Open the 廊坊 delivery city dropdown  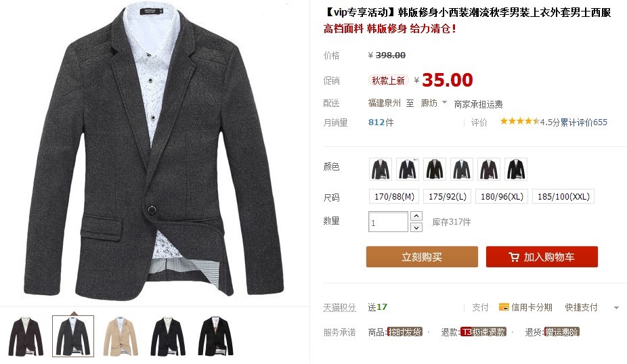pos(434,103)
